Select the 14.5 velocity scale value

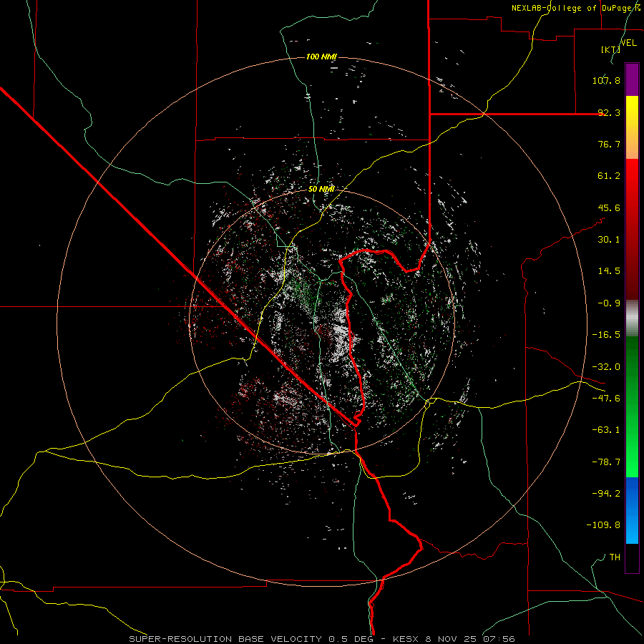point(609,271)
